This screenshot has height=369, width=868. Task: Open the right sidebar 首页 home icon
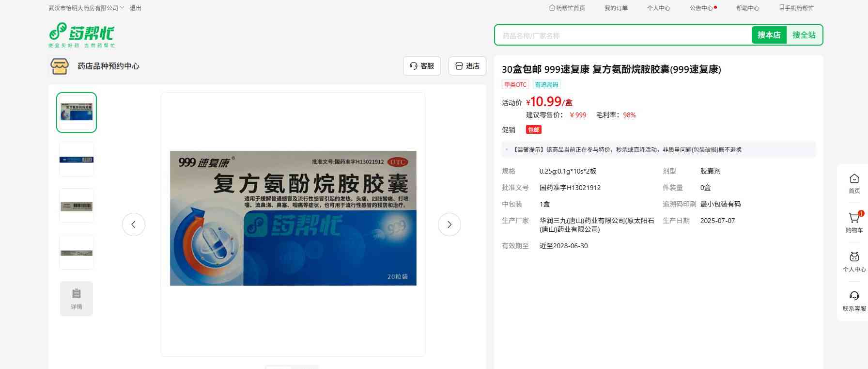pyautogui.click(x=854, y=179)
